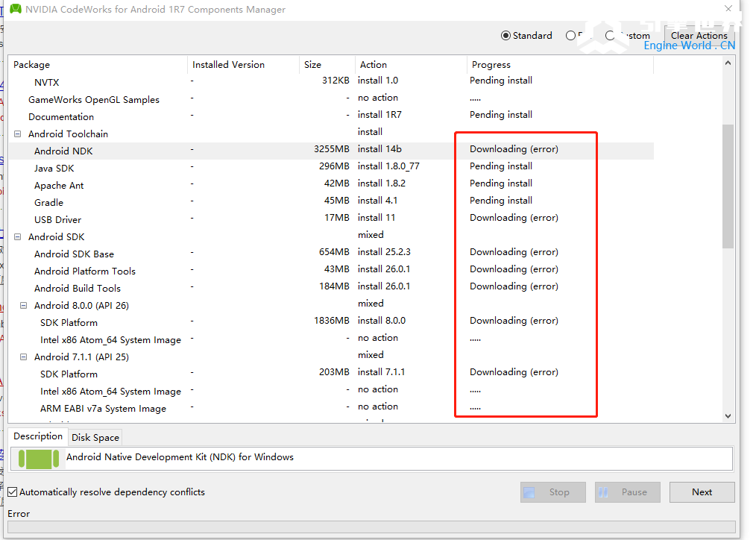Click the 1836MB size cell
756x540 pixels.
[332, 321]
